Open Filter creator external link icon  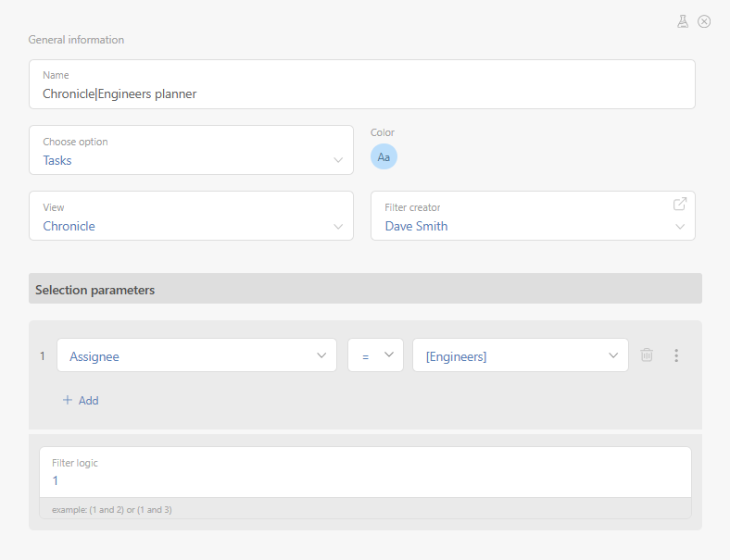coord(680,205)
